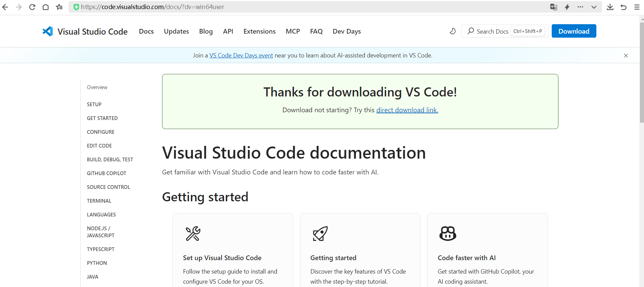Screen dimensions: 644x287
Task: Expand the JAVA sidebar section
Action: point(93,277)
